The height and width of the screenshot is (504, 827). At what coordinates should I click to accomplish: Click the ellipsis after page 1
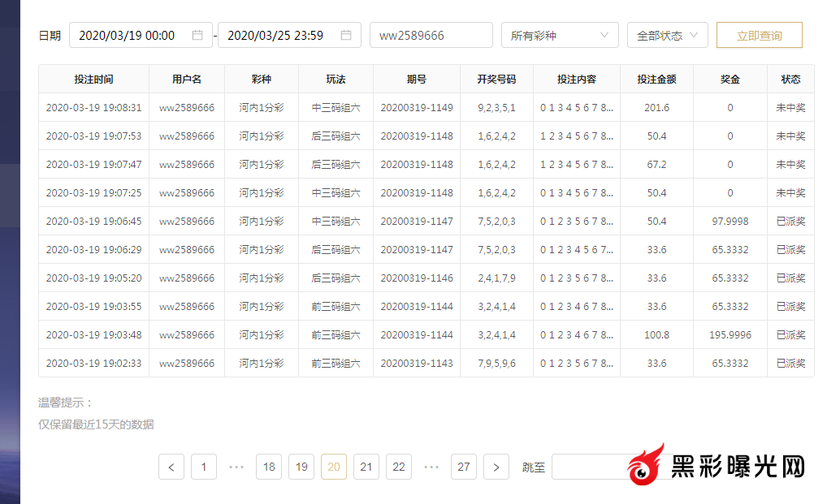coord(236,467)
